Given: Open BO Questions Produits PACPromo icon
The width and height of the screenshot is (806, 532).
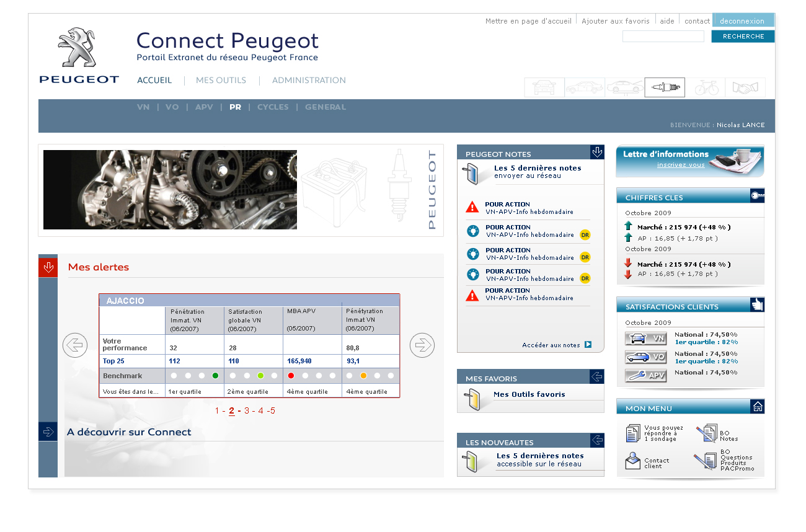Looking at the screenshot, I should (706, 461).
